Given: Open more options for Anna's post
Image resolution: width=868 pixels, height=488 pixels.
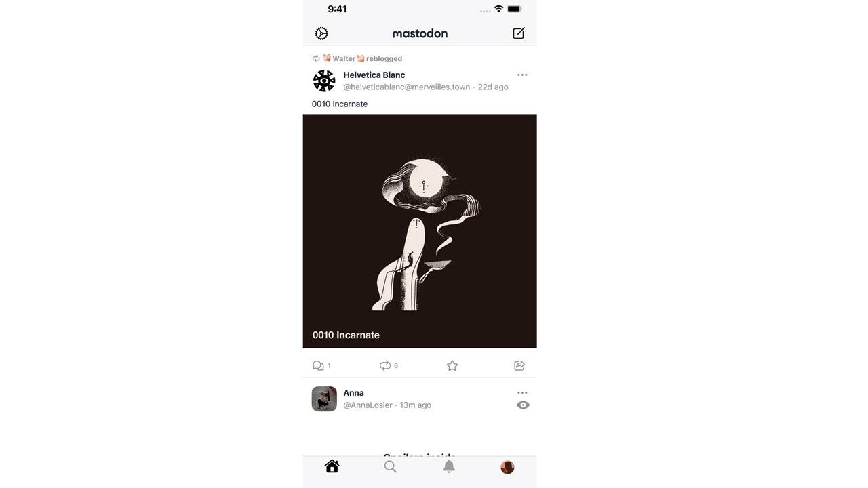Looking at the screenshot, I should pyautogui.click(x=522, y=392).
